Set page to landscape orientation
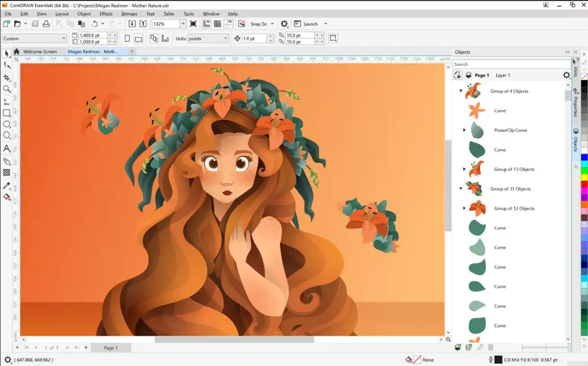This screenshot has width=588, height=366. click(138, 38)
